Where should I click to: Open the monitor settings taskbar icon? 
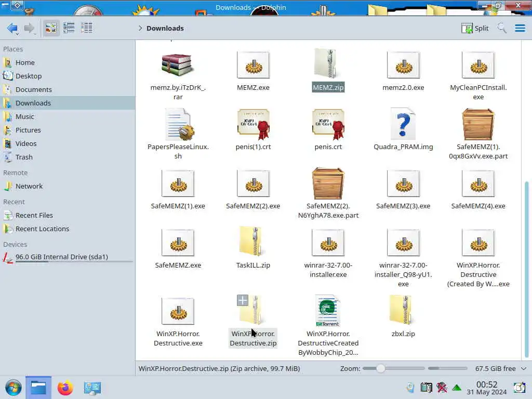tap(92, 388)
